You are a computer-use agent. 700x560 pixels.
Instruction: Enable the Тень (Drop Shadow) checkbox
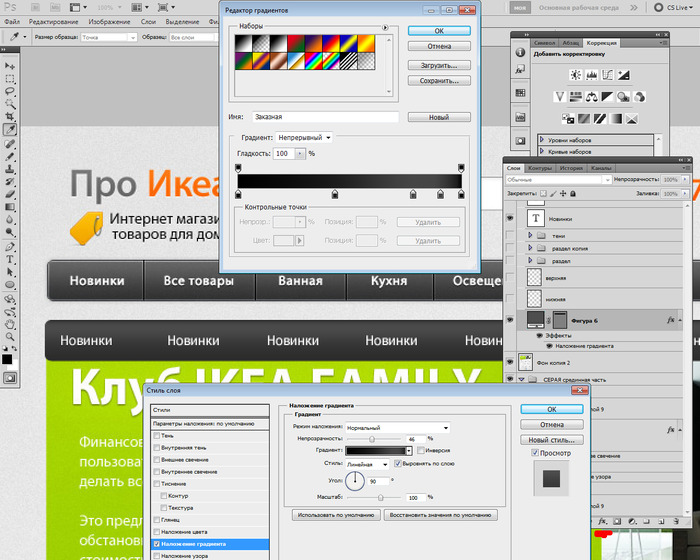(157, 435)
